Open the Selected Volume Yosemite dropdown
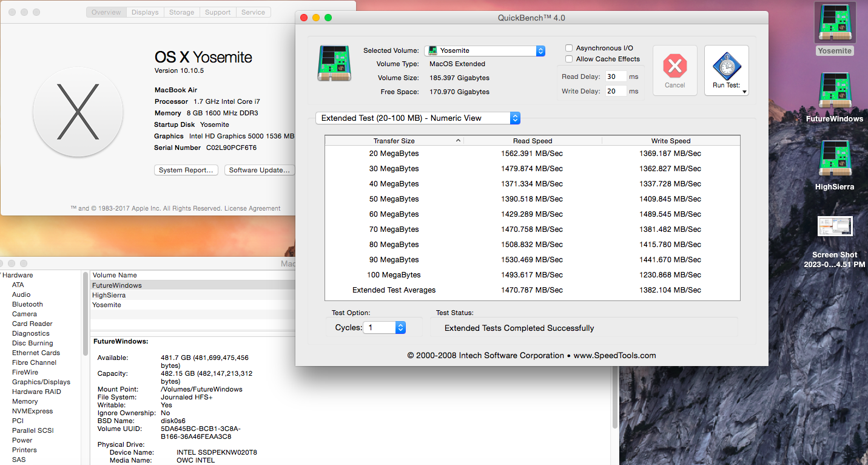Screen dimensions: 868x465 click(x=485, y=51)
